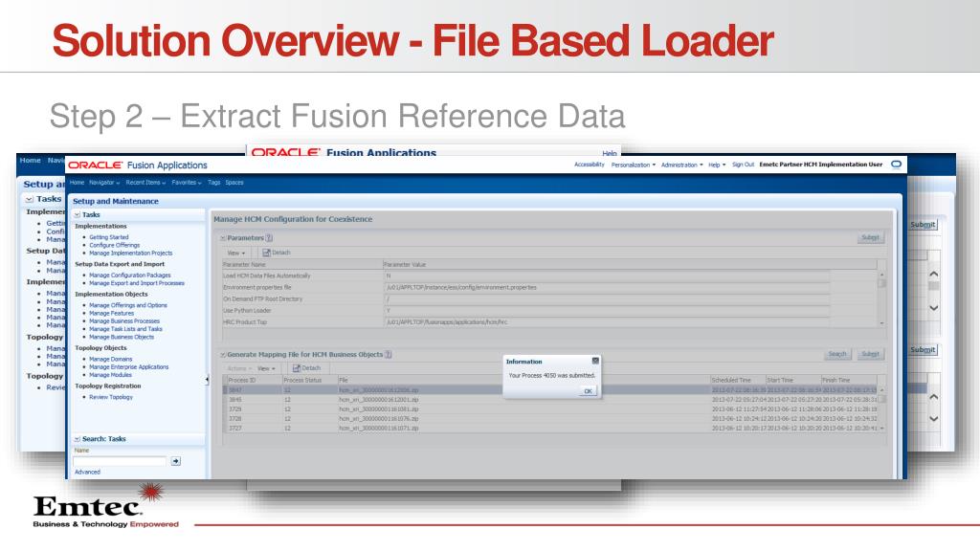Open the Manage Domains link
Viewport: 980px width, 551px height.
(111, 360)
